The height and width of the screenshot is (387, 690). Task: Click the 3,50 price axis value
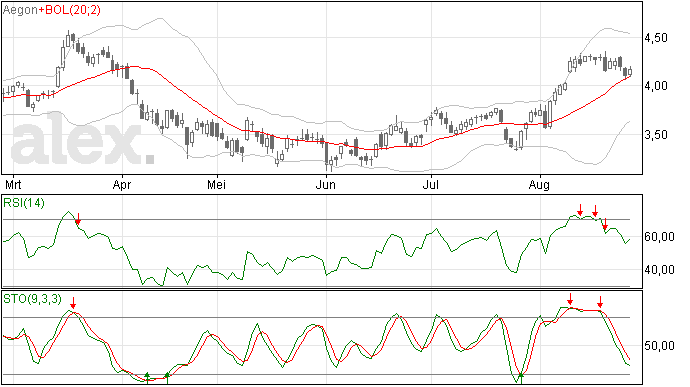(x=656, y=135)
